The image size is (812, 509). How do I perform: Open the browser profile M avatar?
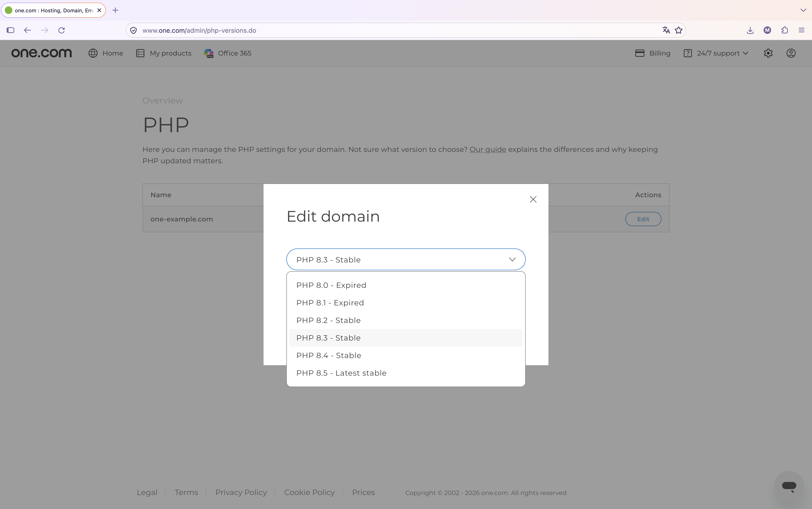coord(767,30)
